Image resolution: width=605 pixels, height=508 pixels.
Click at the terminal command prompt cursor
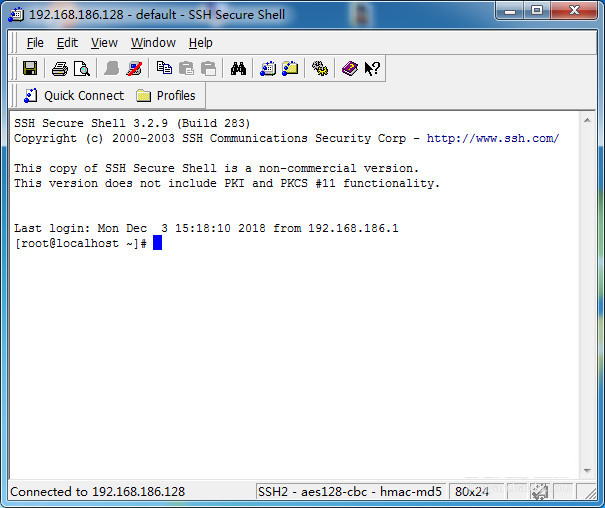click(x=157, y=243)
